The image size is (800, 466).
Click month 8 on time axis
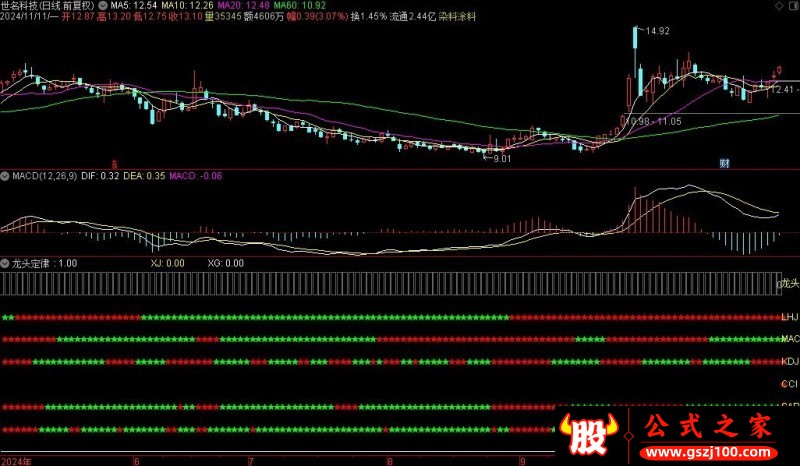pyautogui.click(x=390, y=461)
